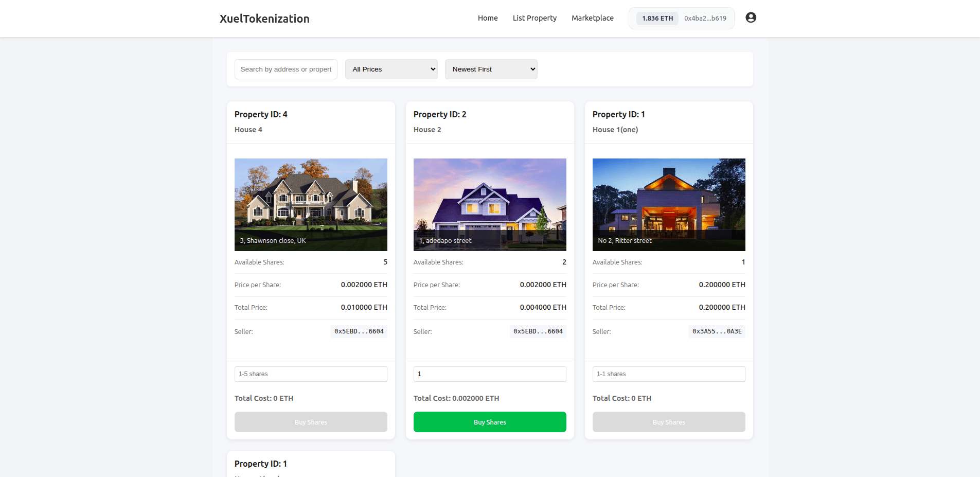Screen dimensions: 980x477
Task: Click Buy Shares for House 2
Action: tap(489, 421)
